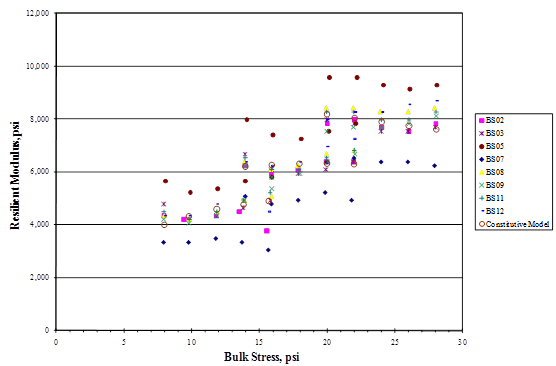Click the BS08 legend label text
556x366 pixels.
pyautogui.click(x=495, y=172)
